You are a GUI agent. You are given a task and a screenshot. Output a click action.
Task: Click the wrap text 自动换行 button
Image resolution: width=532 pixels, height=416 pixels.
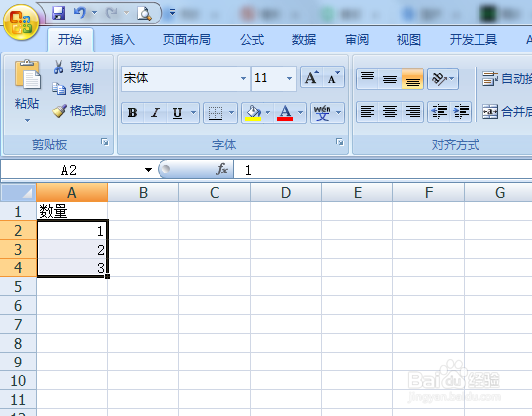(506, 78)
